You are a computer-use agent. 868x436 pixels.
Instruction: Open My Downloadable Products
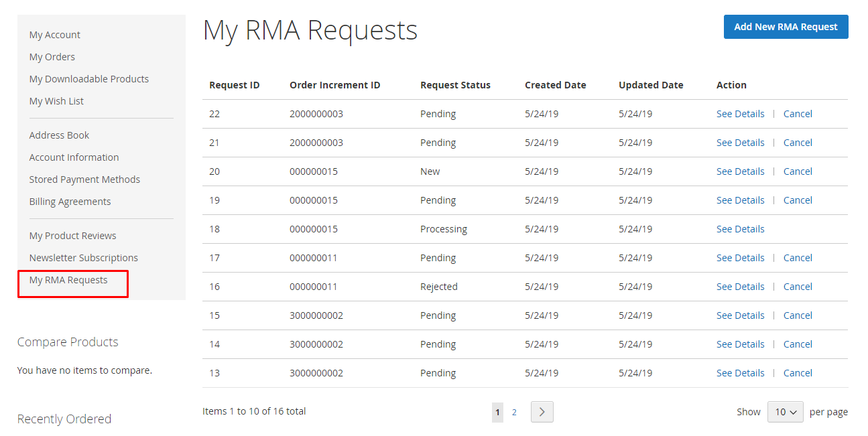[x=89, y=79]
